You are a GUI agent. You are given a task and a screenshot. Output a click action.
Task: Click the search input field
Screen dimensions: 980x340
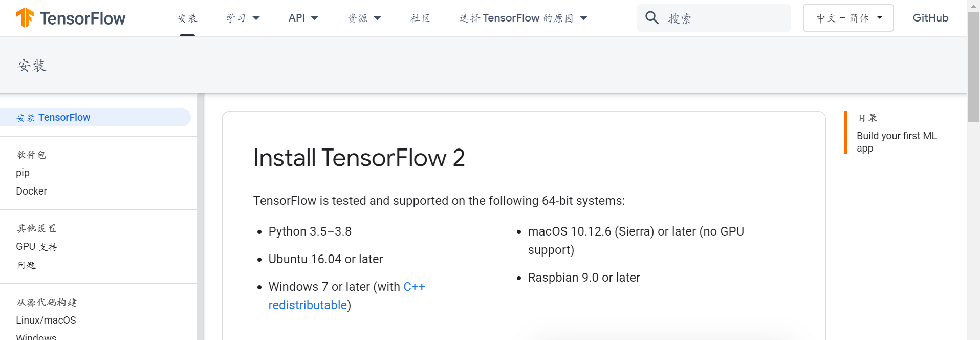tap(716, 17)
